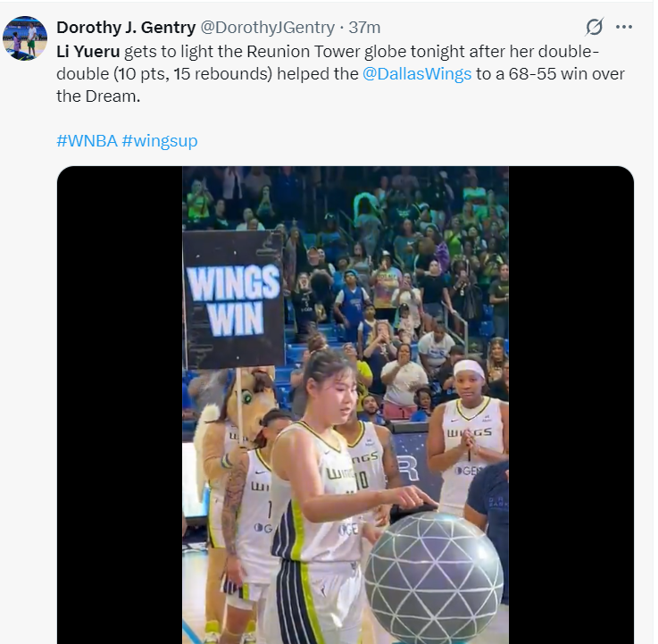
Task: Click Dorothy J. Gentry's profile avatar
Action: point(25,38)
